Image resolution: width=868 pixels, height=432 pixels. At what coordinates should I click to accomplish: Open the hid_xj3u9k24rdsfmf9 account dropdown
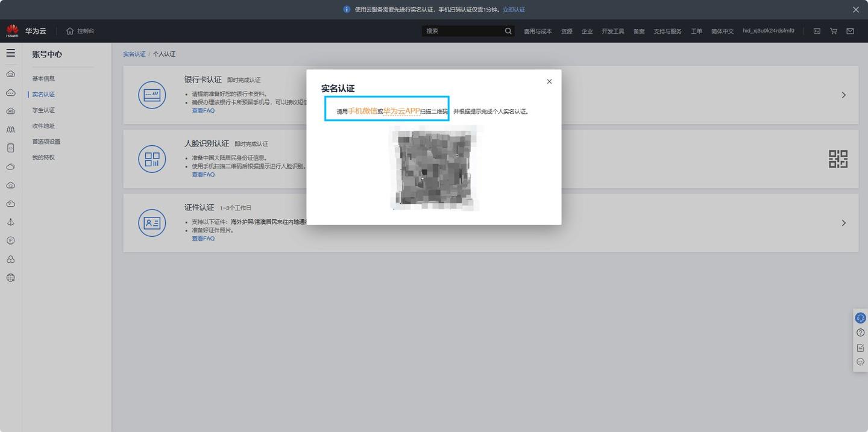(768, 31)
